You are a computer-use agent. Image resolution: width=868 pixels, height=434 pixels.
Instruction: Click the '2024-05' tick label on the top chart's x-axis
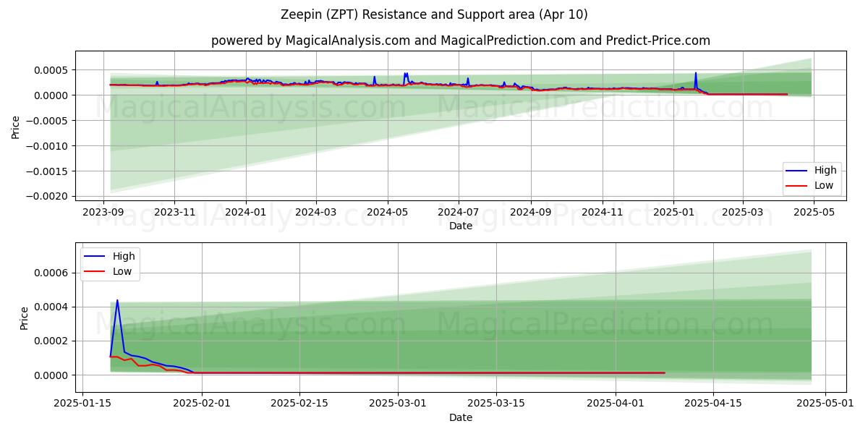point(388,212)
